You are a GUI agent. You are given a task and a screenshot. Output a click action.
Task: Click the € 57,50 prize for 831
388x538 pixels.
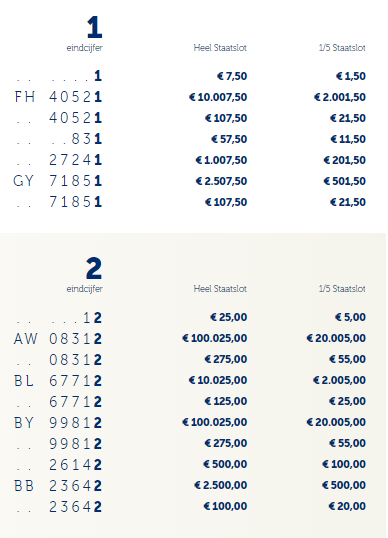click(229, 139)
